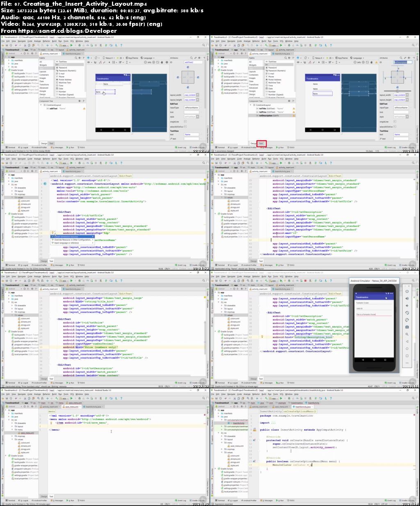Image resolution: width=420 pixels, height=506 pixels.
Task: Toggle Autoconnect magnet in first frame design toolbar
Action: pos(95,62)
